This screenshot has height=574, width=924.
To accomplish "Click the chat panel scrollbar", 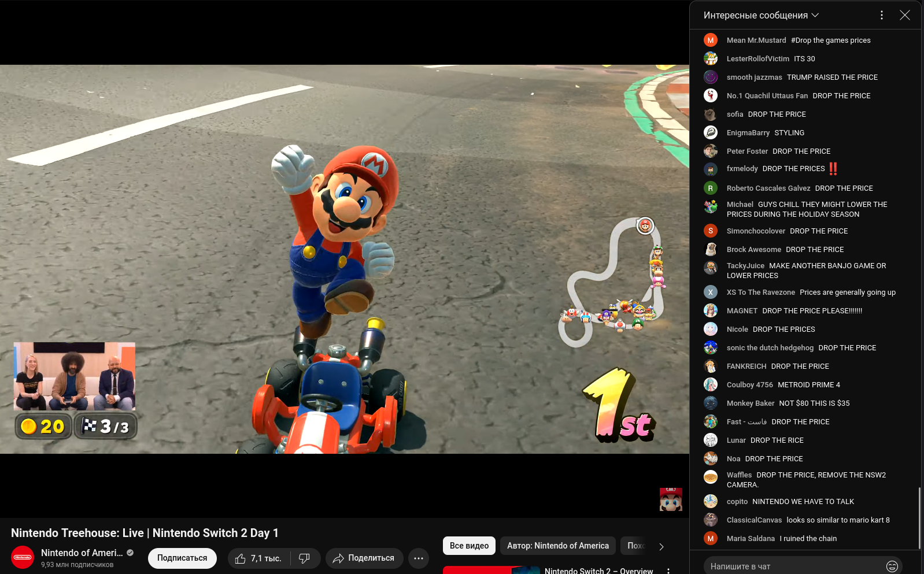I will tap(919, 517).
